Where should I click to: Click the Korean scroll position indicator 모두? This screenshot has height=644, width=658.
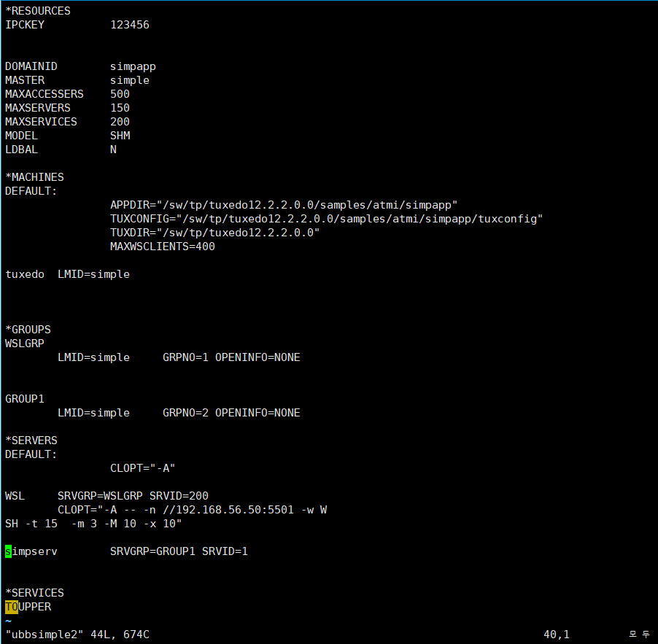(x=640, y=634)
